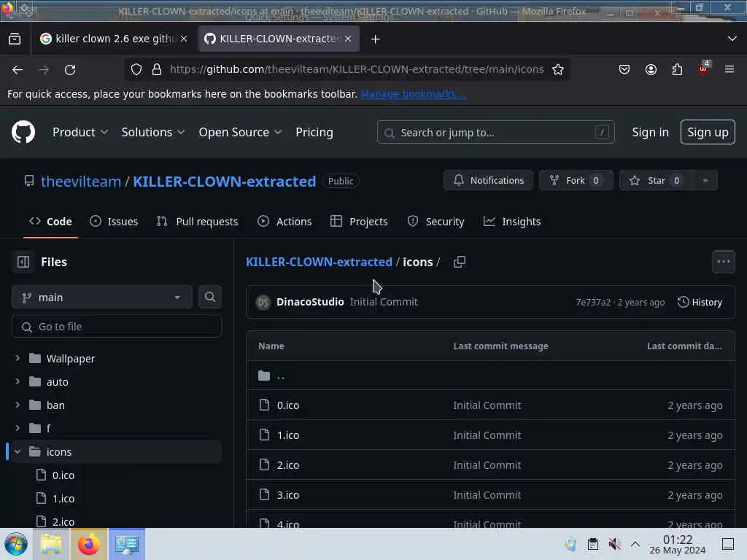Reload the page with refresh icon
The width and height of the screenshot is (747, 560).
pyautogui.click(x=70, y=69)
